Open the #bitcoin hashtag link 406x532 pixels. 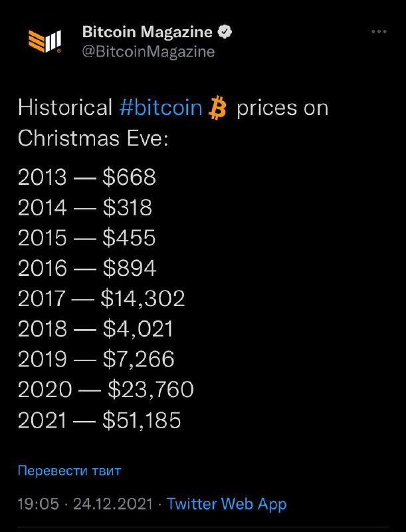[161, 108]
